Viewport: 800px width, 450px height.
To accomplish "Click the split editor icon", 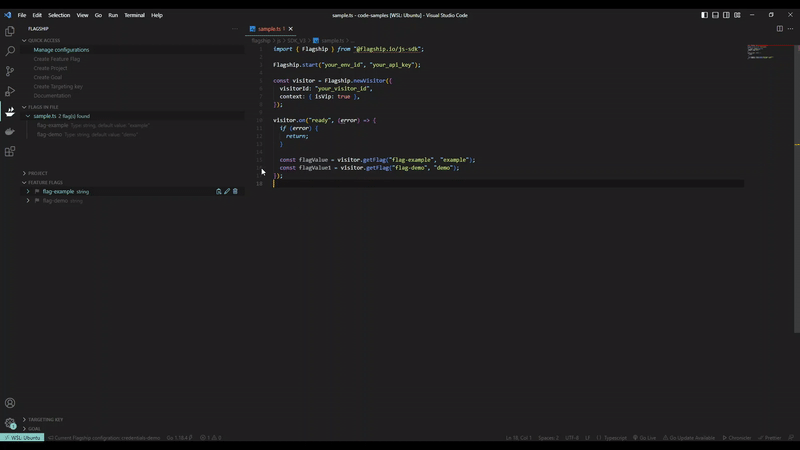I will [x=780, y=29].
